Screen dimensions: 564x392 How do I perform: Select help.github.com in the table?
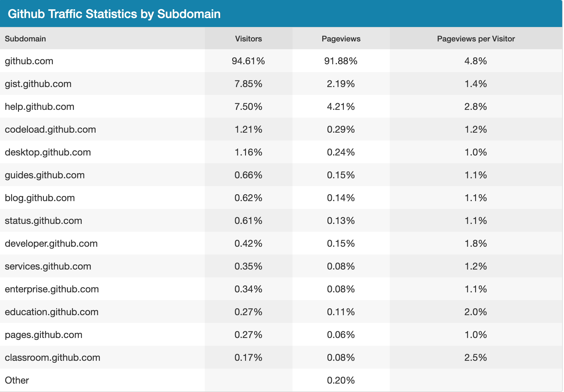click(39, 107)
